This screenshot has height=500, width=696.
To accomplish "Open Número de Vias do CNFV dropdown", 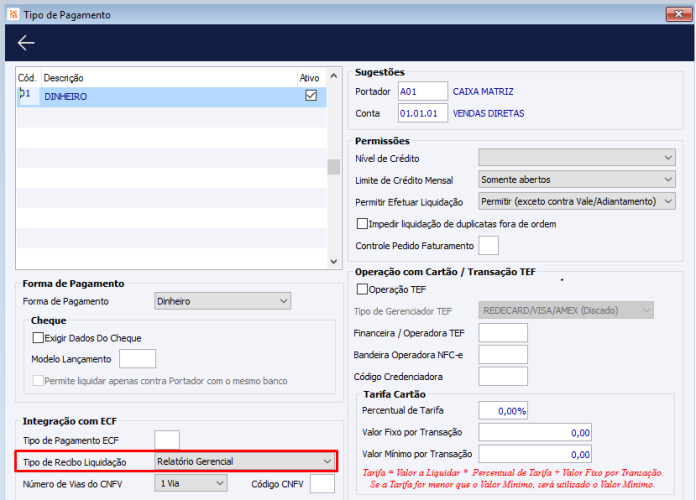I will [191, 483].
